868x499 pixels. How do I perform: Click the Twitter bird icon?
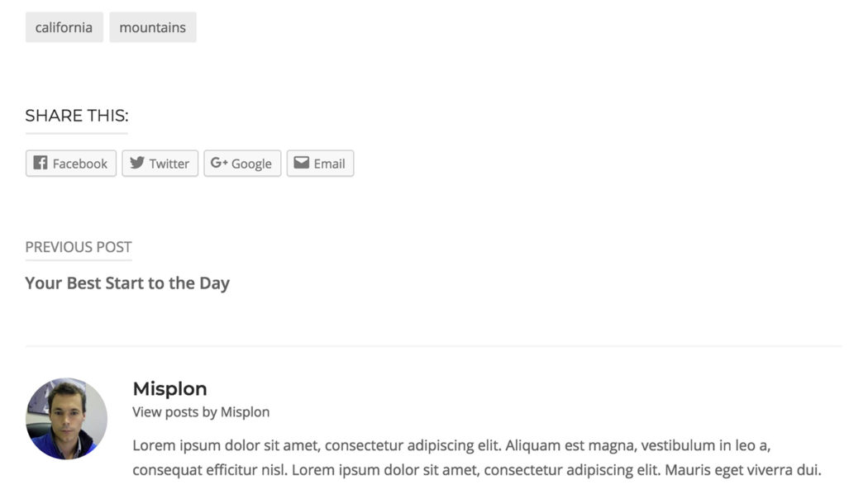point(136,163)
